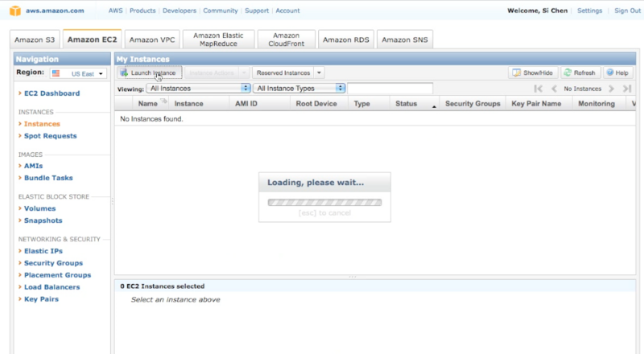Click the instance search filter field

pos(390,88)
